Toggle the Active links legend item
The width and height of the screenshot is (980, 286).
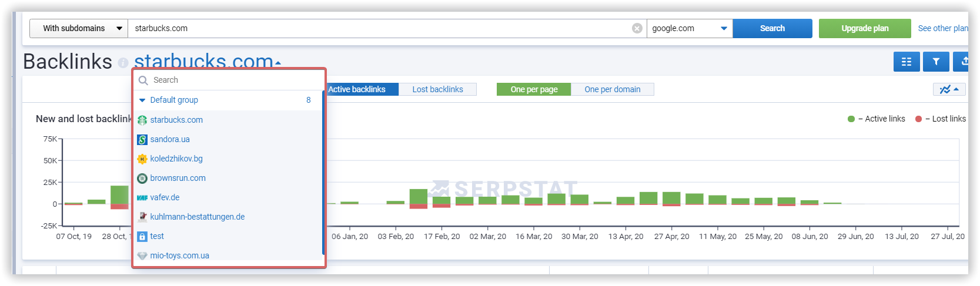(877, 119)
